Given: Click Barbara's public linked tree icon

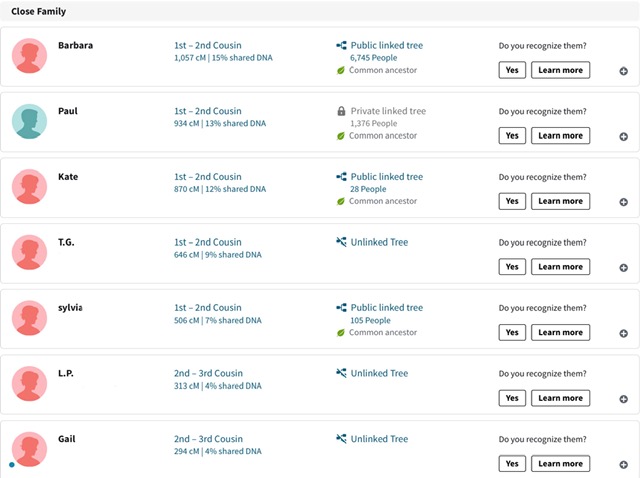Looking at the screenshot, I should [341, 45].
